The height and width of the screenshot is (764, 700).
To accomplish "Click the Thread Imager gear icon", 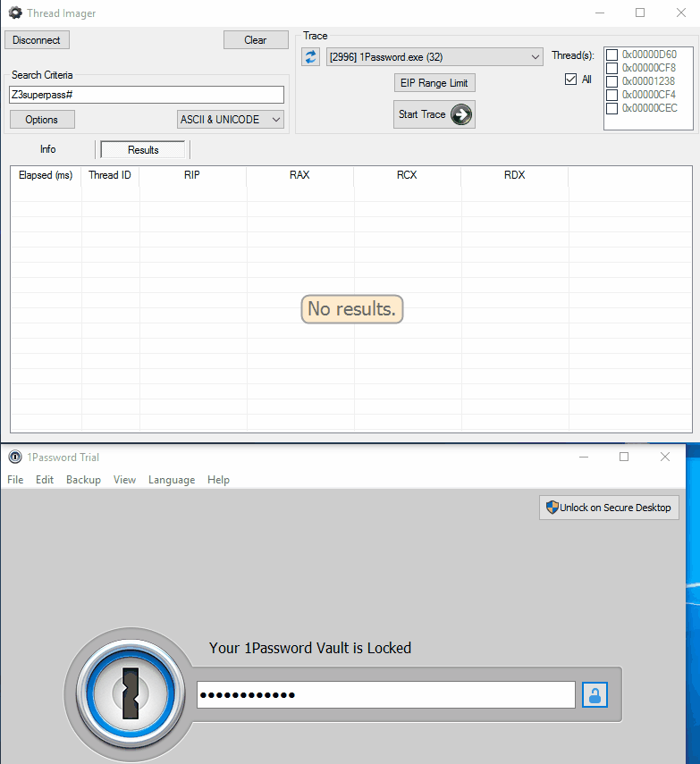I will tap(15, 13).
